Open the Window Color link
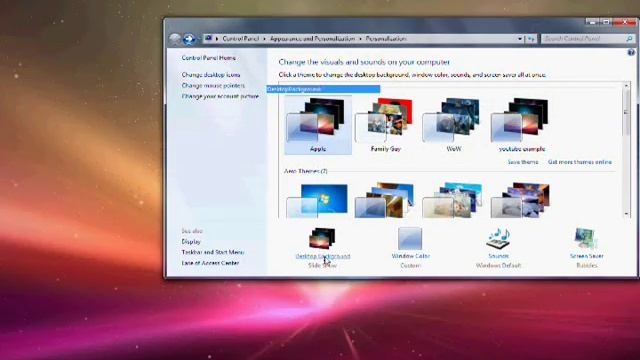 tap(411, 256)
